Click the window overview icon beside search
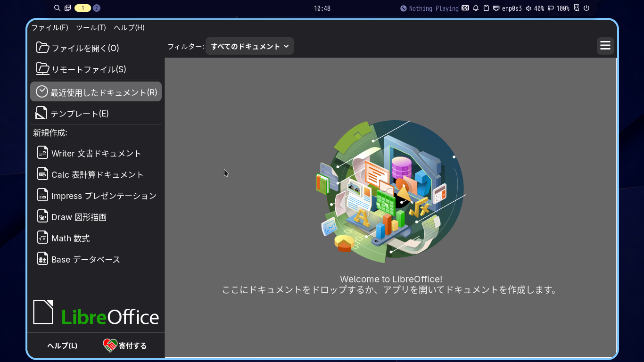 click(x=68, y=8)
